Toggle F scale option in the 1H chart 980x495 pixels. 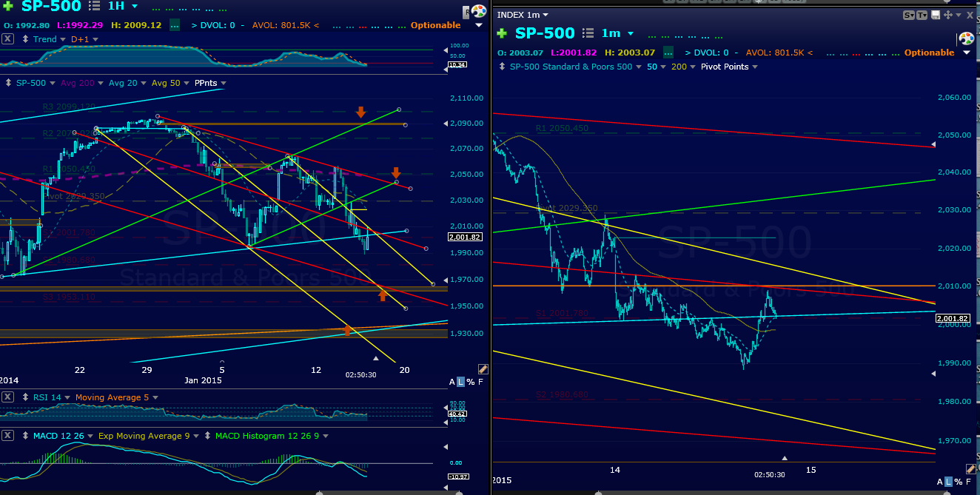pos(480,382)
